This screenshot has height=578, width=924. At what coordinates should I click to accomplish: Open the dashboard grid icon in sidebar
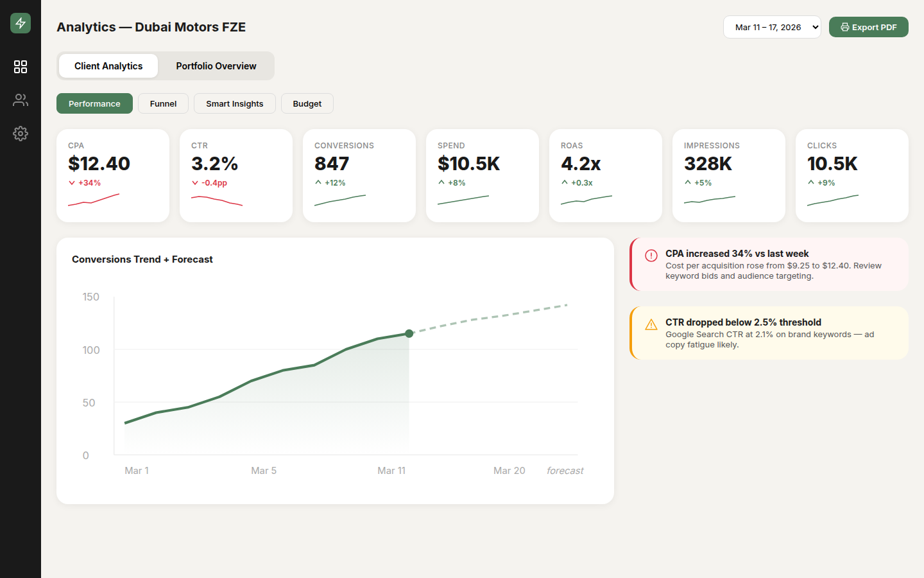click(x=21, y=67)
